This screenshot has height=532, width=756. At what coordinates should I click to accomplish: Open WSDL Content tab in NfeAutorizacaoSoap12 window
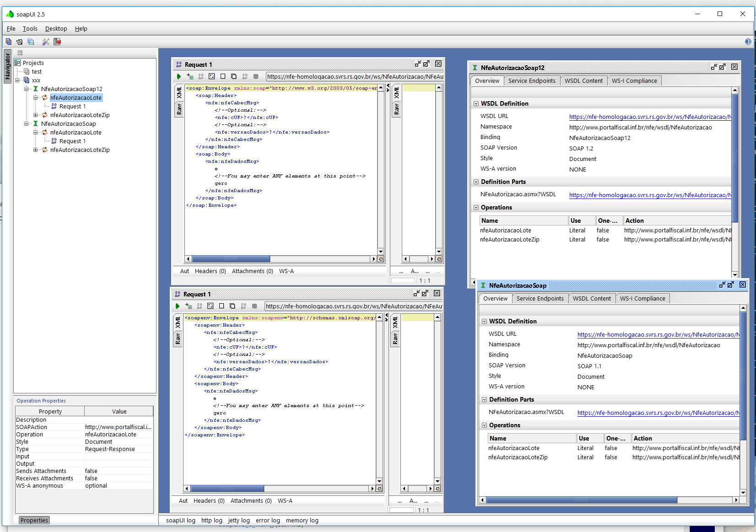(x=583, y=81)
